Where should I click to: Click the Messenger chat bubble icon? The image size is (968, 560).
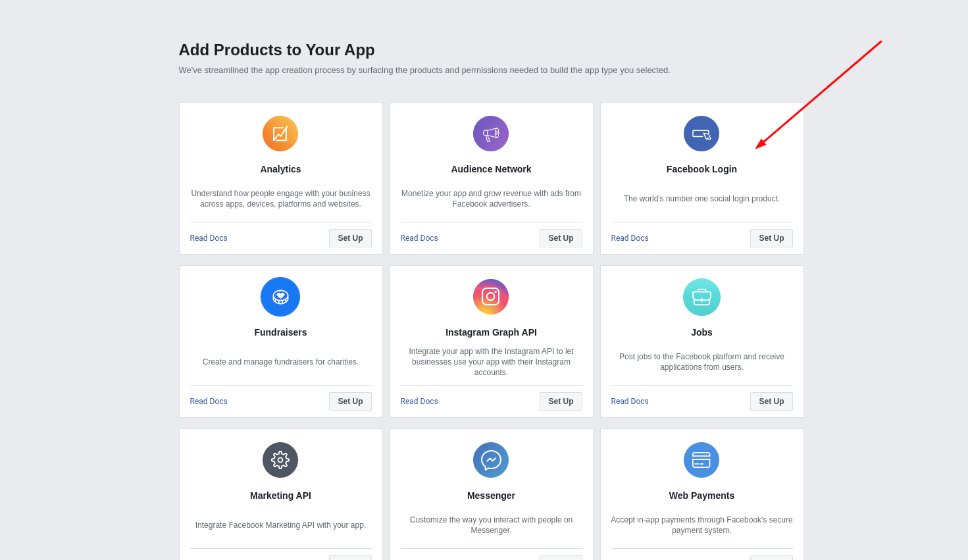[491, 460]
